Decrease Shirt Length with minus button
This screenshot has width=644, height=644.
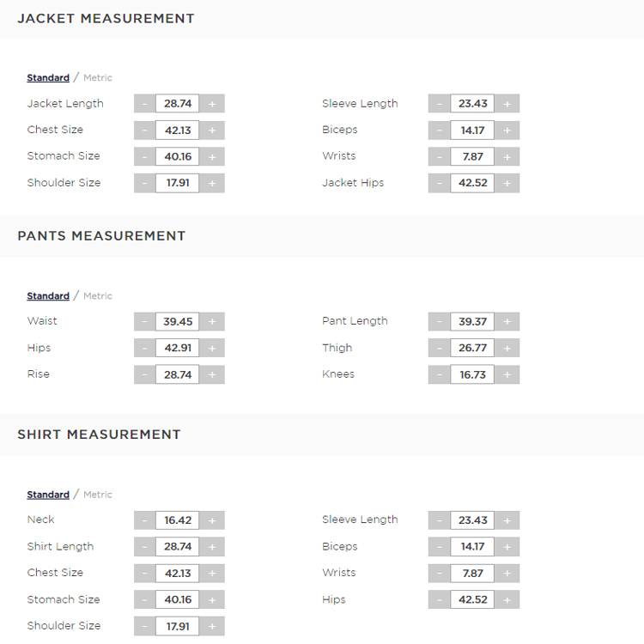click(144, 547)
